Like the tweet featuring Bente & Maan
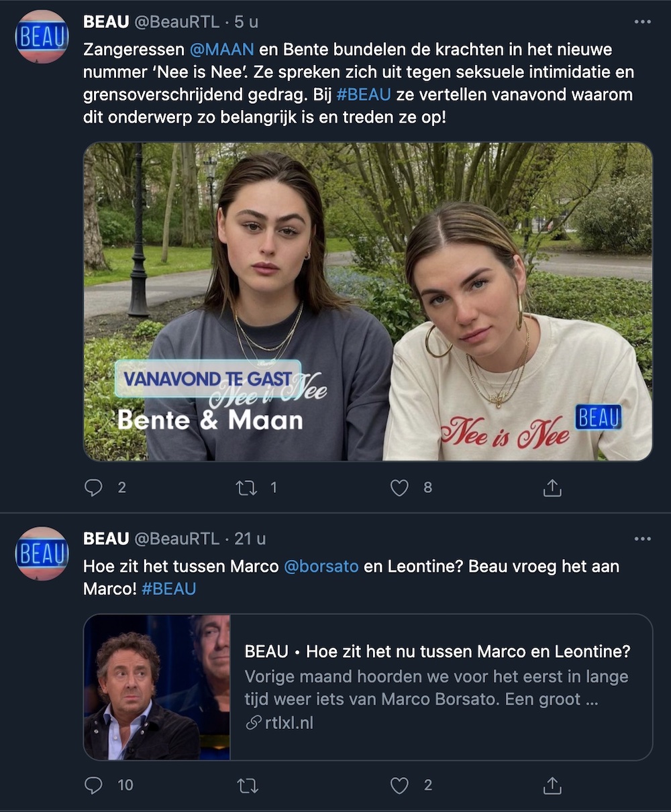Viewport: 671px width, 812px height. [400, 487]
